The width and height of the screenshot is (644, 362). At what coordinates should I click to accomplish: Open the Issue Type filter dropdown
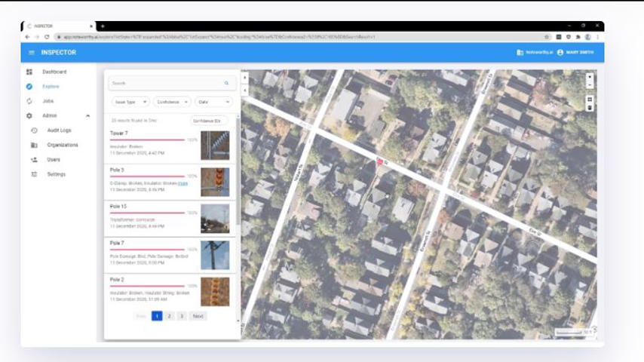[x=130, y=102]
